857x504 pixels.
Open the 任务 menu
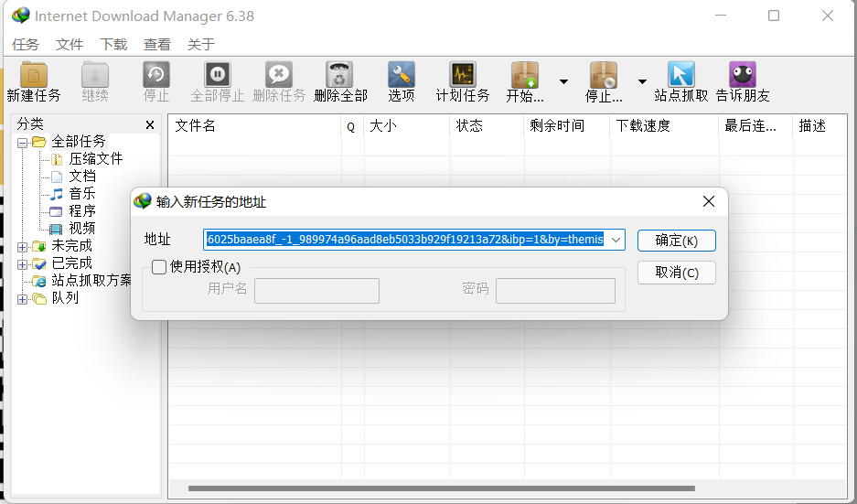pyautogui.click(x=26, y=44)
